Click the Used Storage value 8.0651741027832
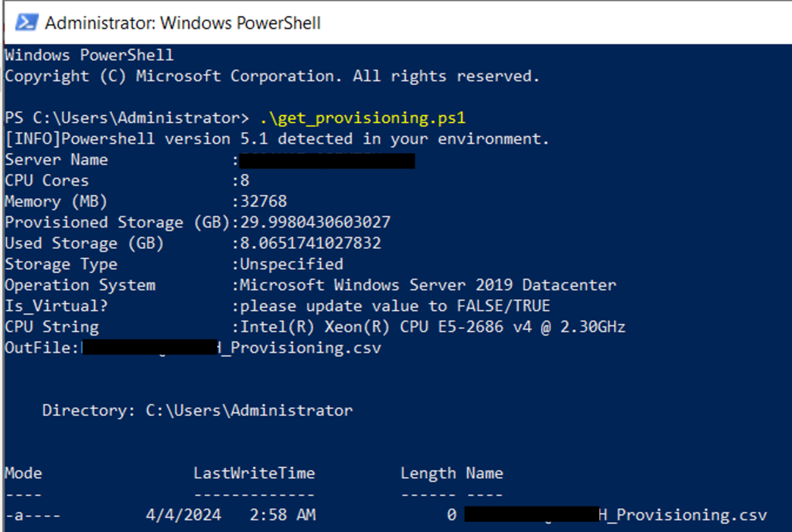 point(310,244)
